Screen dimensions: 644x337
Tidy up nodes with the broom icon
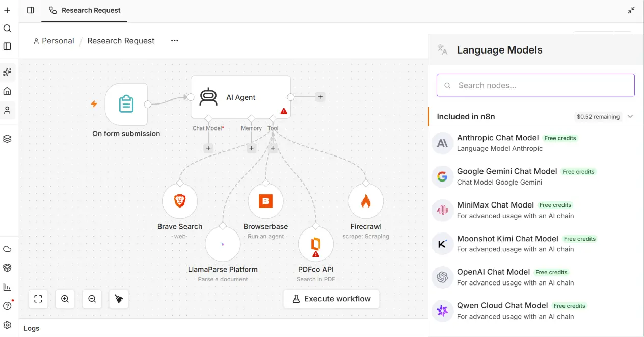coord(119,299)
